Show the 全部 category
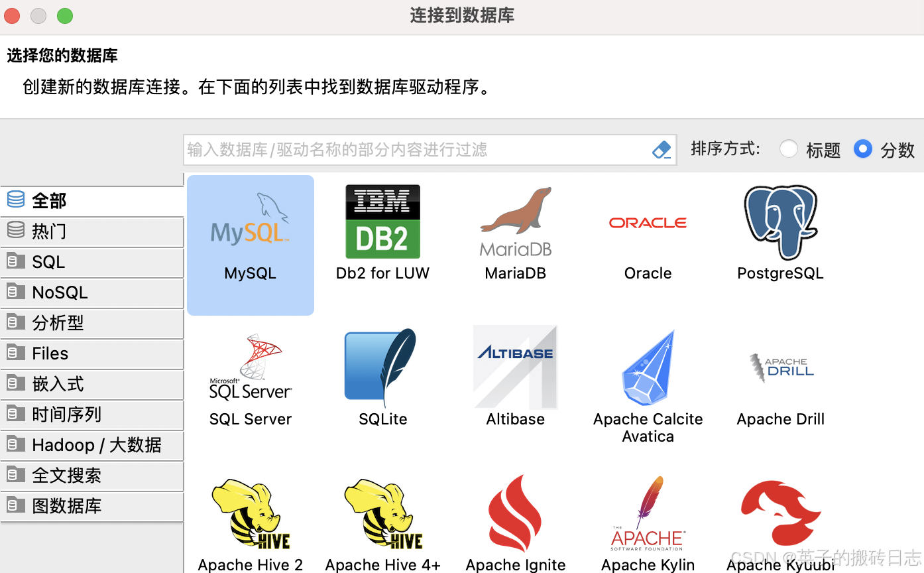 click(92, 201)
